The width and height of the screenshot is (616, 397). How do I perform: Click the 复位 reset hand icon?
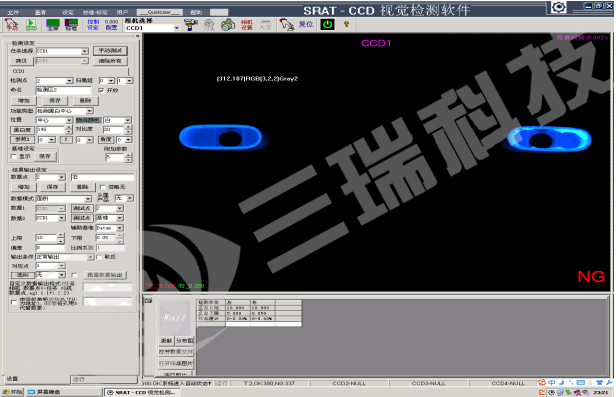point(287,25)
